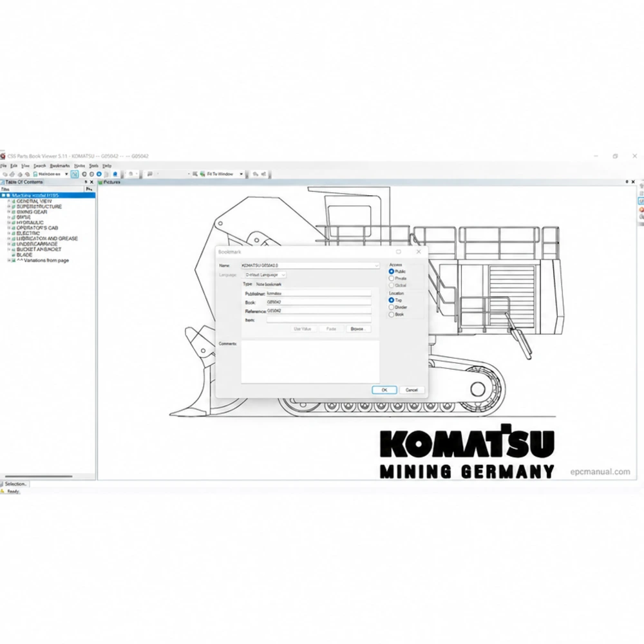The image size is (644, 644).
Task: Expand the Variations from page node
Action: tap(8, 260)
